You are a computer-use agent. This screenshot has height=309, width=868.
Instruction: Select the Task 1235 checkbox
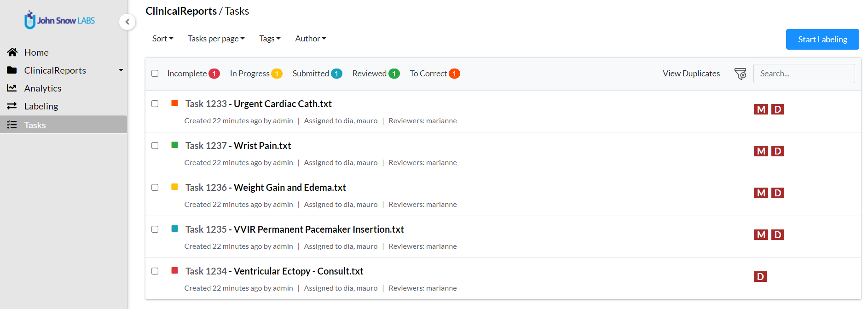[155, 229]
